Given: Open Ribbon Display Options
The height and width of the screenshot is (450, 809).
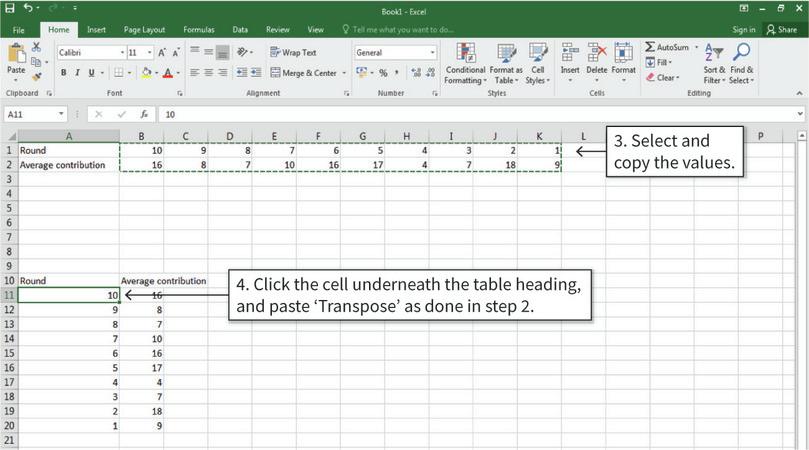Looking at the screenshot, I should [743, 8].
